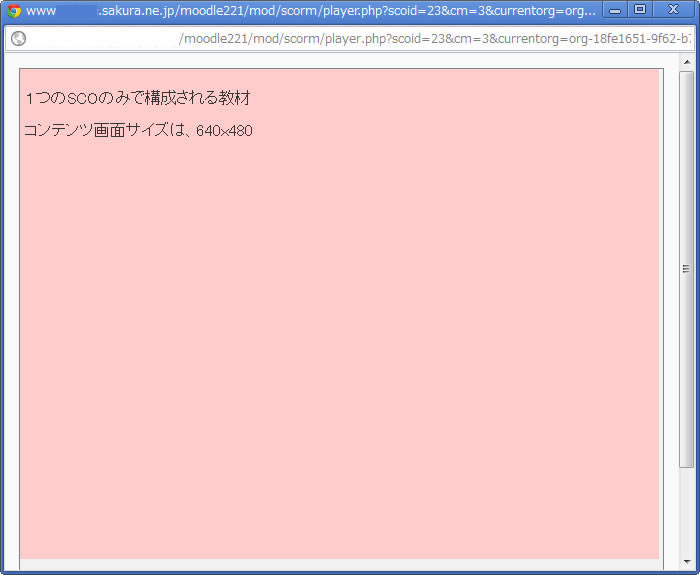The height and width of the screenshot is (575, 700).
Task: Maximize the SCORM player popup window
Action: 640,10
